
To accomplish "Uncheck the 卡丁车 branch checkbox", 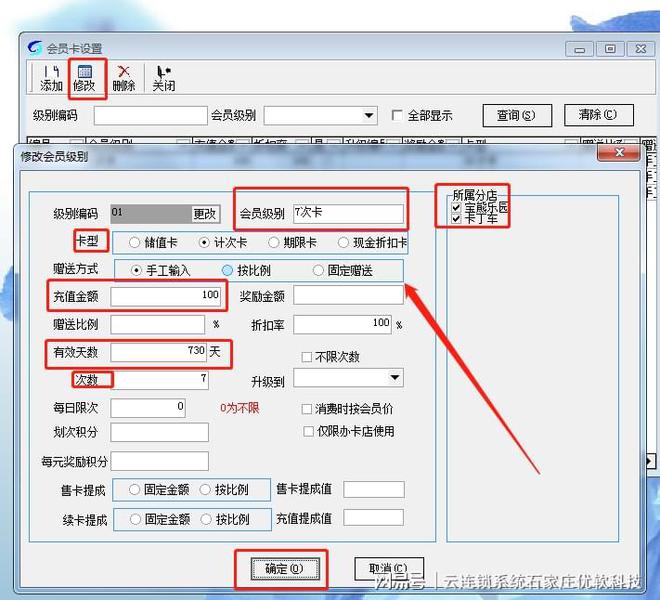I will point(456,219).
